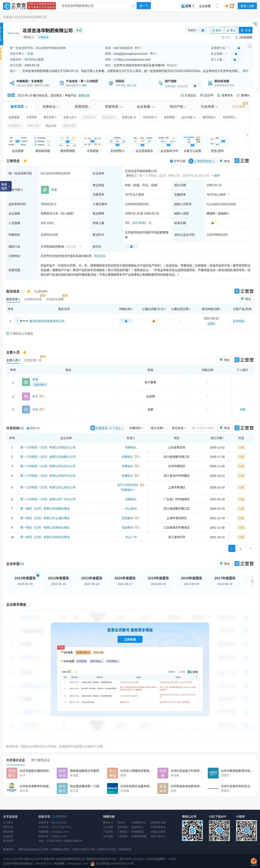Viewport: 260px width, 868px height.
Task: Open the 成立日期 filter dropdown
Action: pos(157,428)
